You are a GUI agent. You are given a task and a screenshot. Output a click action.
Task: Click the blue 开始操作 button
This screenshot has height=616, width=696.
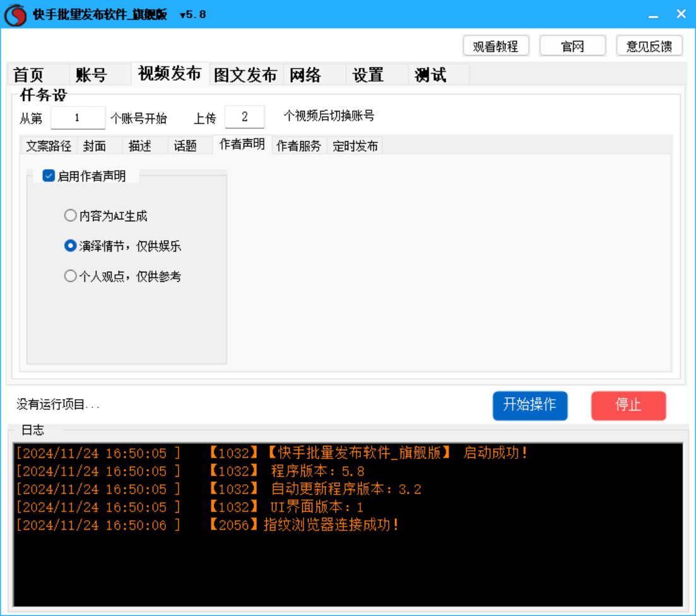click(x=530, y=405)
